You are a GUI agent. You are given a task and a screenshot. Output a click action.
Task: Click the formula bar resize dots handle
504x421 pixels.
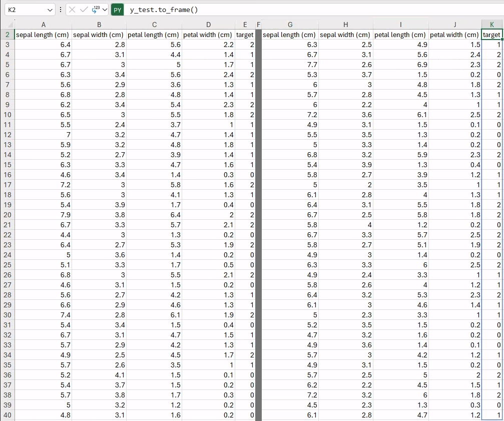coord(61,10)
